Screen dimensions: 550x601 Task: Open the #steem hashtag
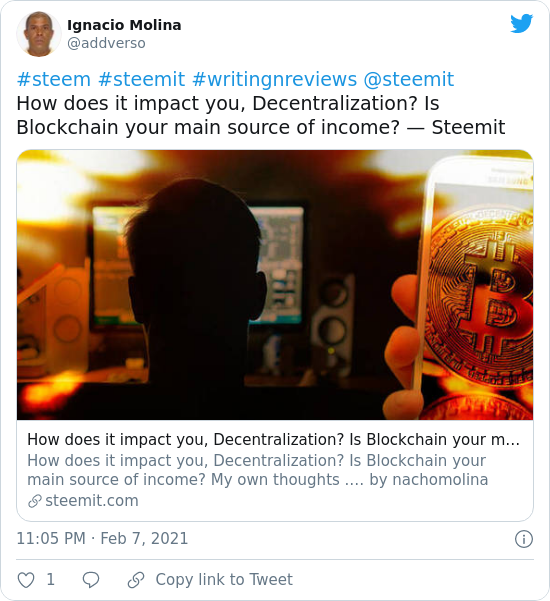(54, 79)
